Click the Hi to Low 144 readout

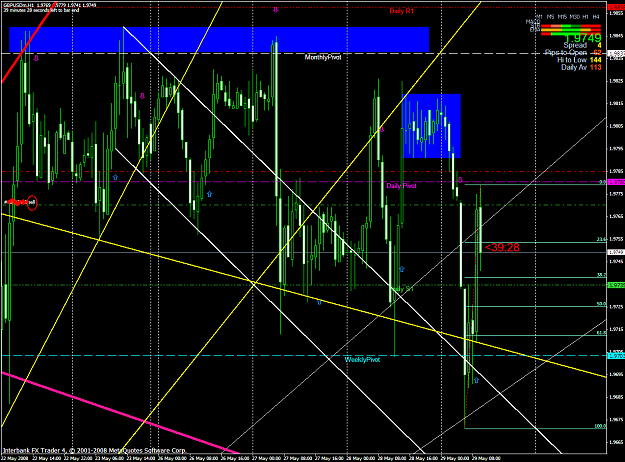tap(579, 60)
